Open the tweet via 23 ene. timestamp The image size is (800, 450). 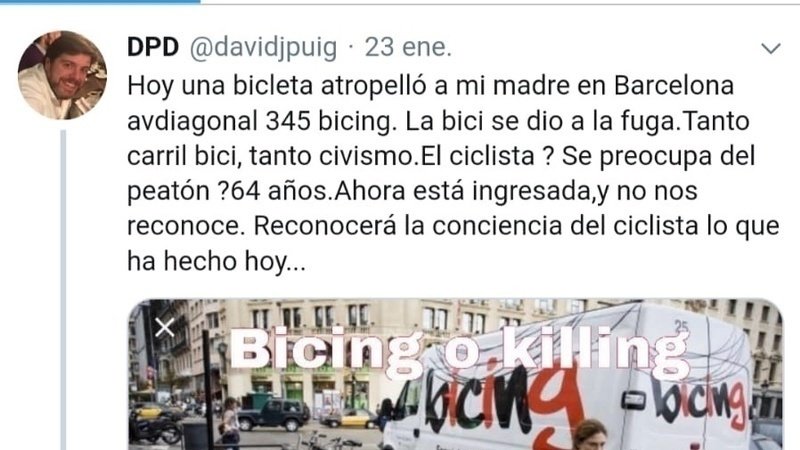[x=408, y=47]
